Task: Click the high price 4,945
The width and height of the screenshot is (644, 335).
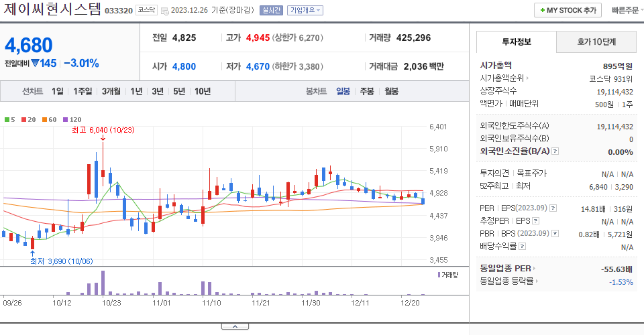Action: tap(258, 38)
